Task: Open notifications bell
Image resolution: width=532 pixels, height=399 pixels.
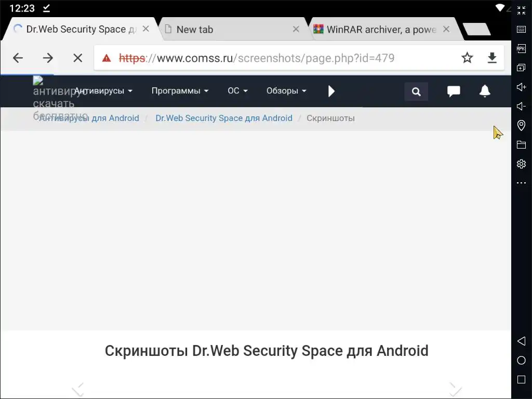Action: 485,91
